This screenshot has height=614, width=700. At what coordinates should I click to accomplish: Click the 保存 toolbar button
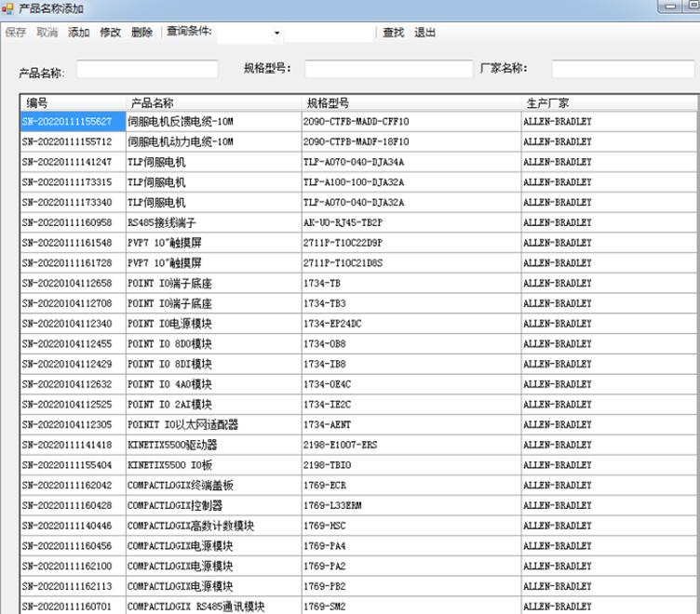pyautogui.click(x=16, y=33)
